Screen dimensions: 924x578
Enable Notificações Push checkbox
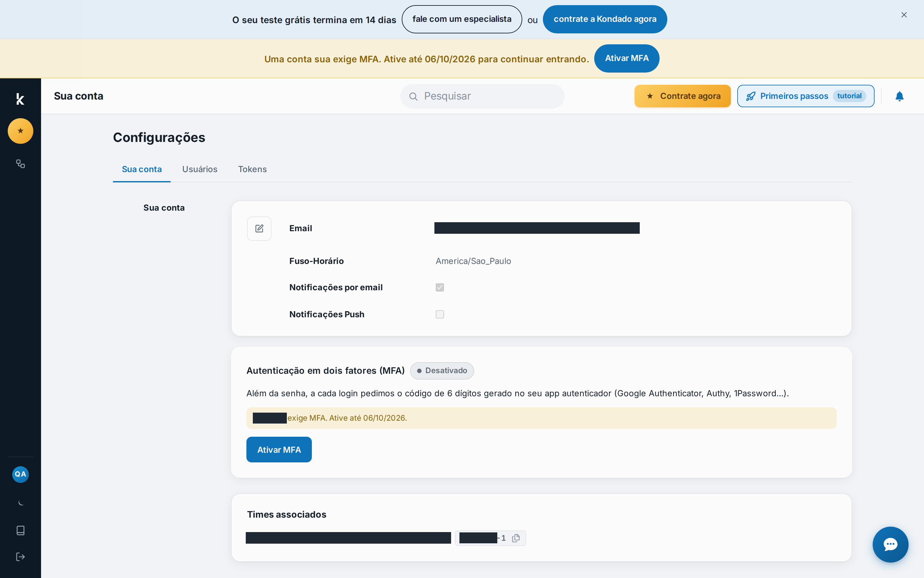(x=440, y=314)
